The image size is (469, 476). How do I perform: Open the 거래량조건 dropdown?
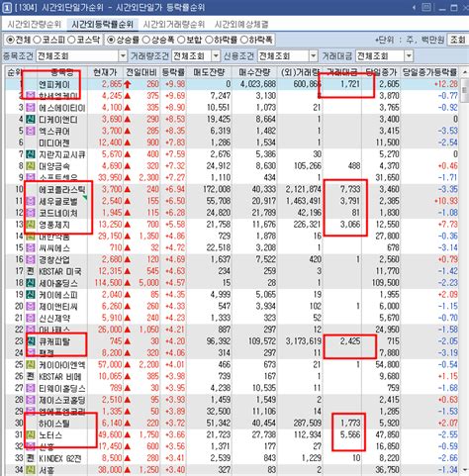(x=216, y=56)
